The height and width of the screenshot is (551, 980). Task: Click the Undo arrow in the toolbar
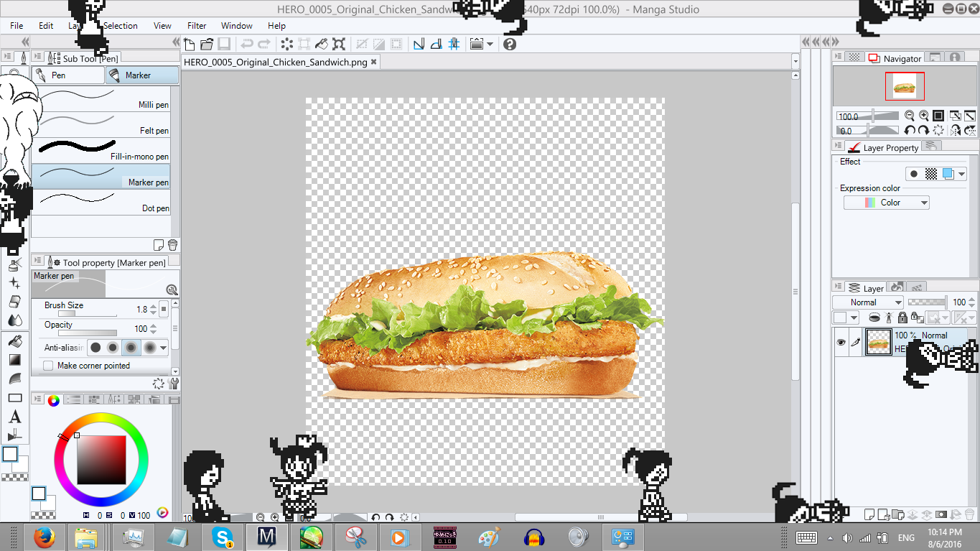[247, 44]
